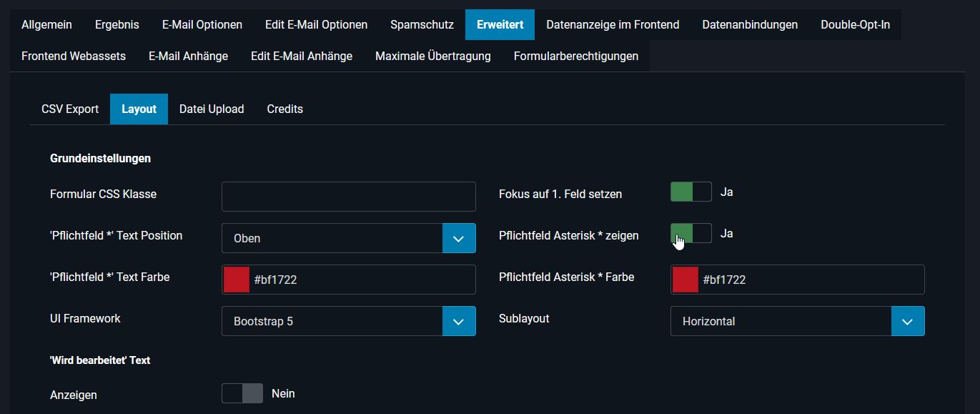Image resolution: width=980 pixels, height=414 pixels.
Task: Open the Credits subtab
Action: pyautogui.click(x=284, y=109)
